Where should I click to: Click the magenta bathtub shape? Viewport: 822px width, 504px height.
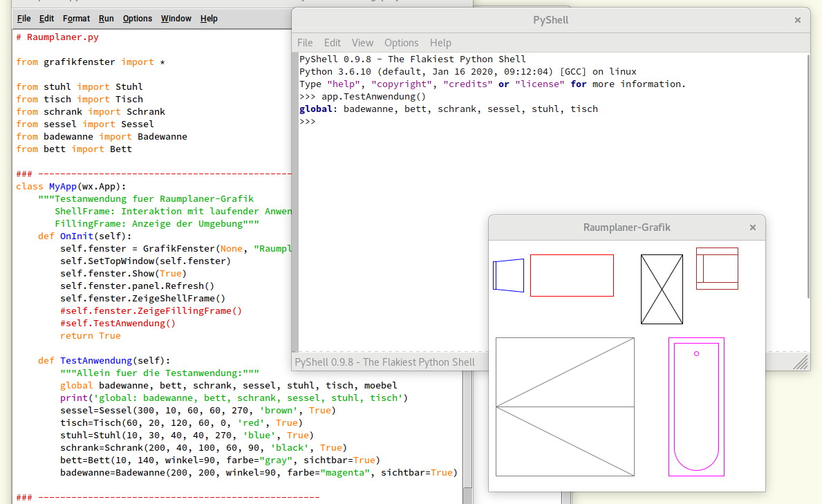tap(696, 407)
